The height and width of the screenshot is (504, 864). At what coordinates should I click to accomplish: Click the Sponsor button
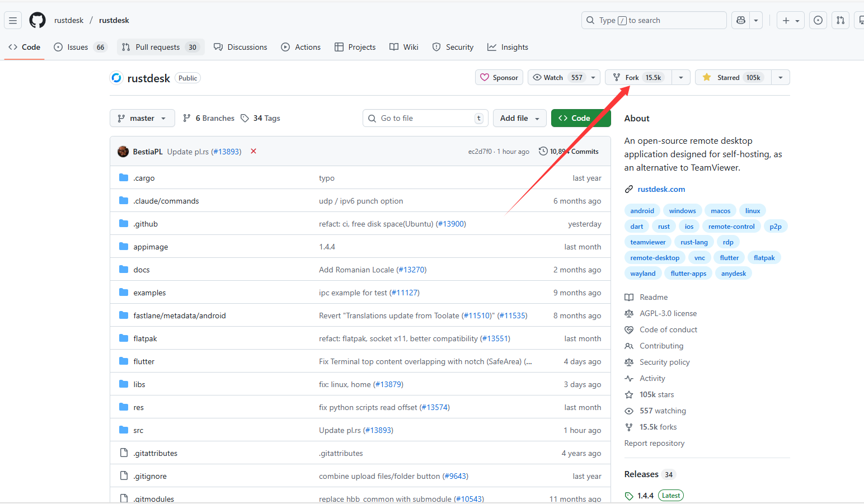(499, 77)
